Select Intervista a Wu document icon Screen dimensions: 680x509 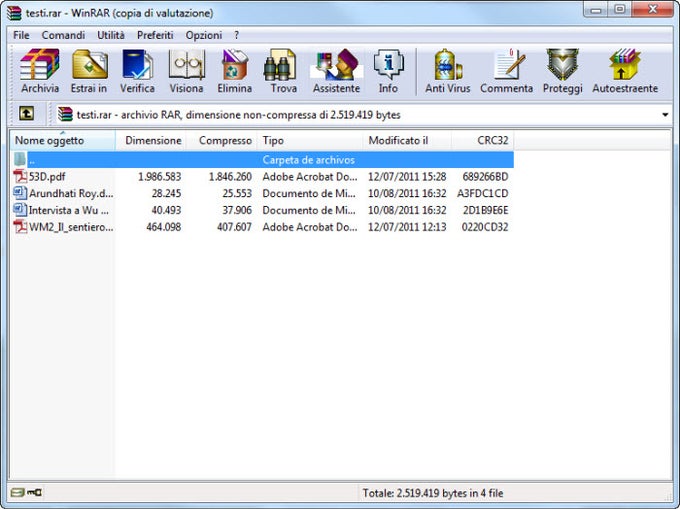[x=20, y=210]
